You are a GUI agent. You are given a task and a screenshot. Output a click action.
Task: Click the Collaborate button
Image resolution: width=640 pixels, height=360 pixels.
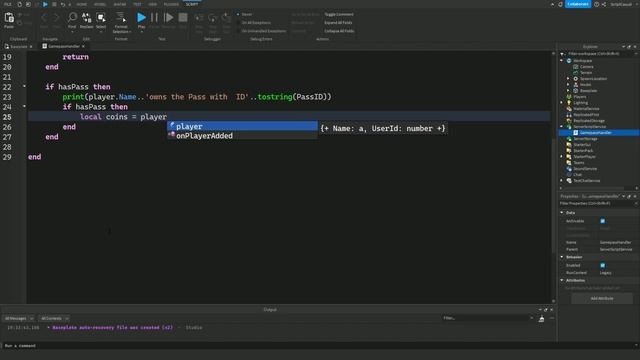[578, 4]
